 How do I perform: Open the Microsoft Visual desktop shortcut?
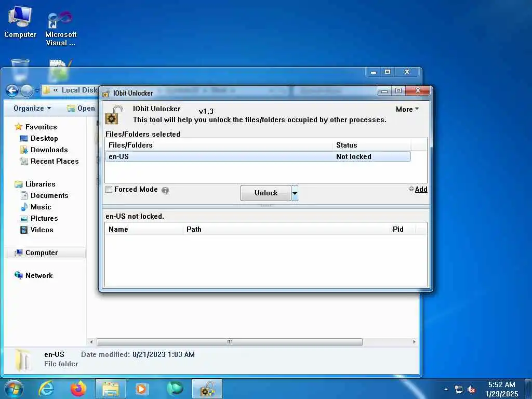61,29
